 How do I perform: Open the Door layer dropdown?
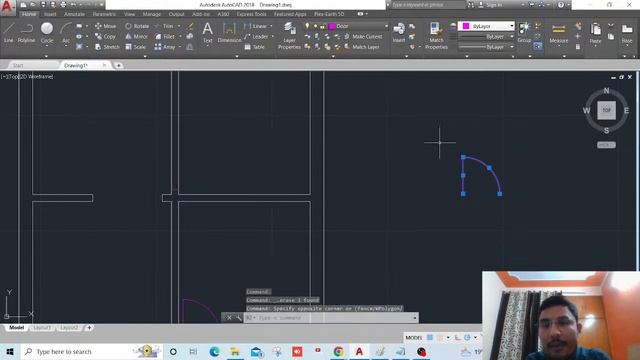point(386,26)
